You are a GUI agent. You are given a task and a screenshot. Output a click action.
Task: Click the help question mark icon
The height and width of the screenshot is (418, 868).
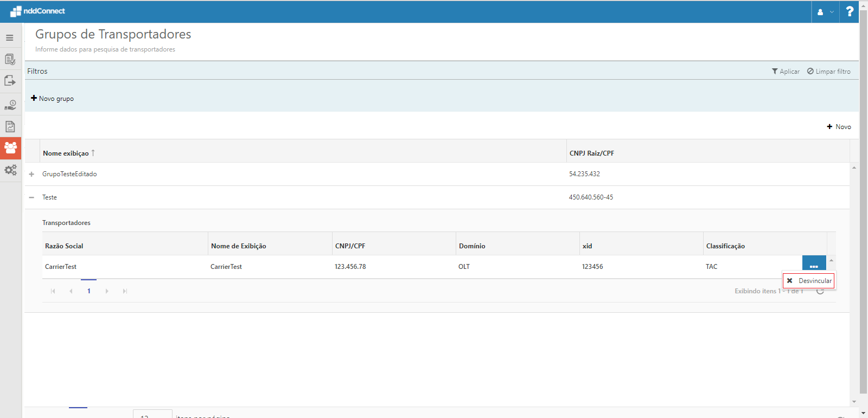click(x=850, y=11)
